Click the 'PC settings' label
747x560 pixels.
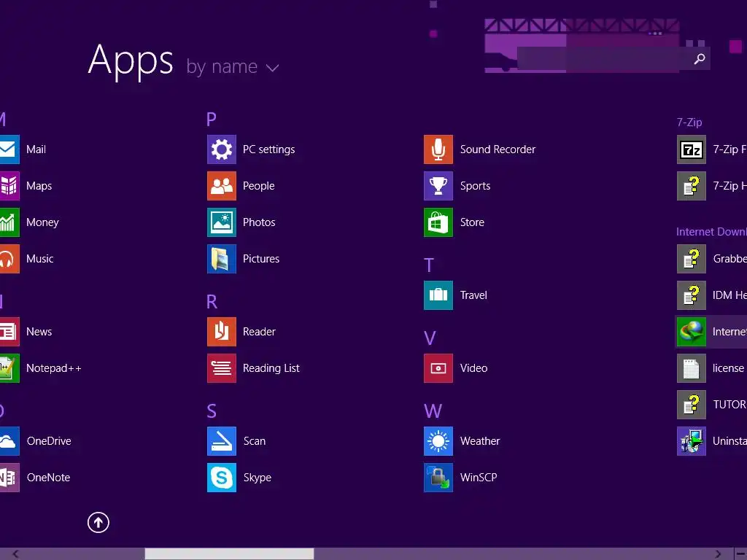[268, 149]
